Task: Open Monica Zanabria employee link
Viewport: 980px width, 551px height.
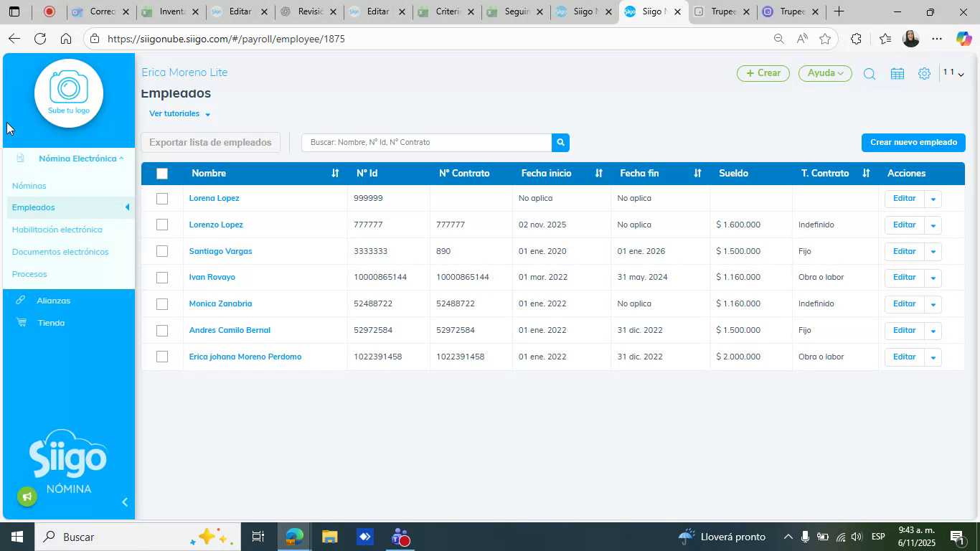Action: [x=220, y=303]
